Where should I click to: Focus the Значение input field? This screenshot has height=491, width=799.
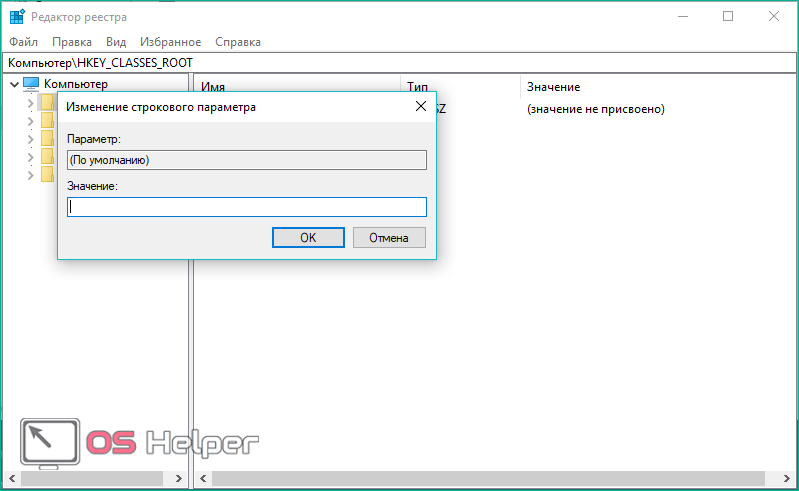(x=247, y=207)
